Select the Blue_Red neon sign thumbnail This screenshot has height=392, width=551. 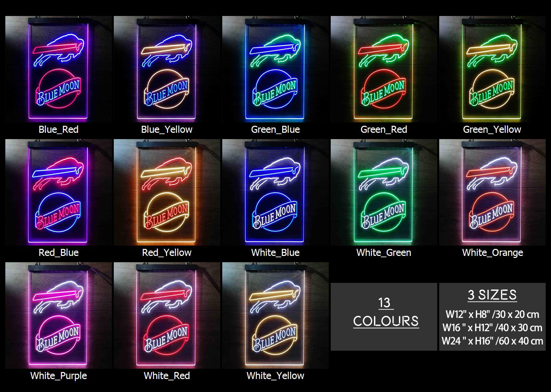(59, 69)
